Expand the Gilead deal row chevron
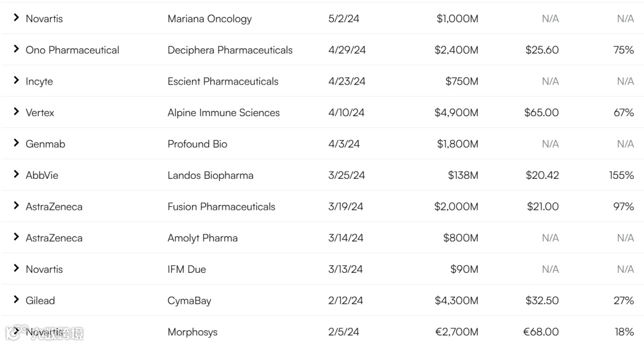This screenshot has height=345, width=644. coord(16,300)
